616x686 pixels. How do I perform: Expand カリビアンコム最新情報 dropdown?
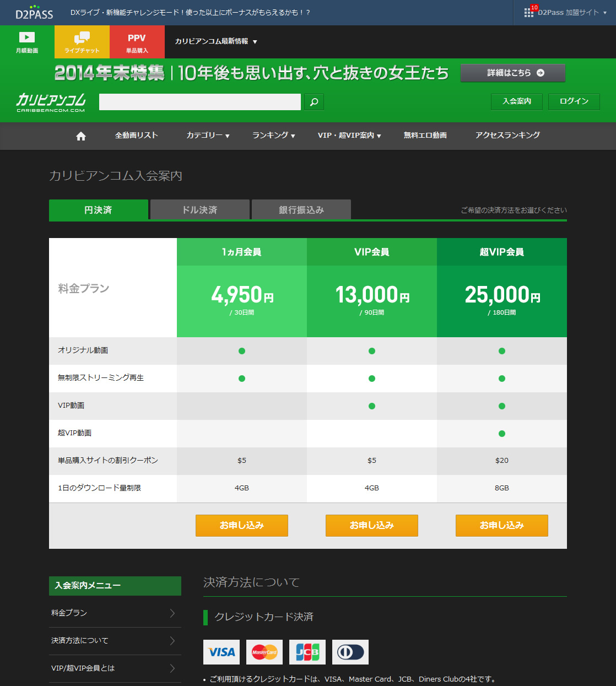pyautogui.click(x=216, y=41)
